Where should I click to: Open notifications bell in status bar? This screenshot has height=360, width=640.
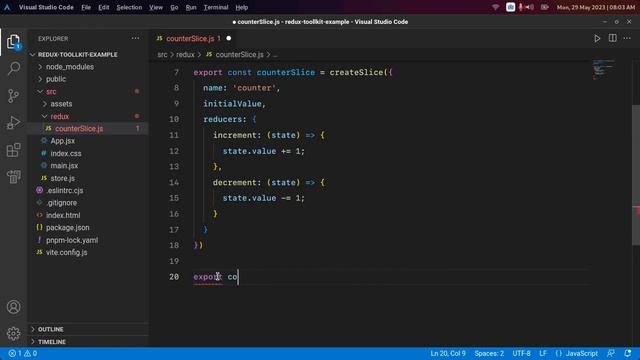coord(628,353)
